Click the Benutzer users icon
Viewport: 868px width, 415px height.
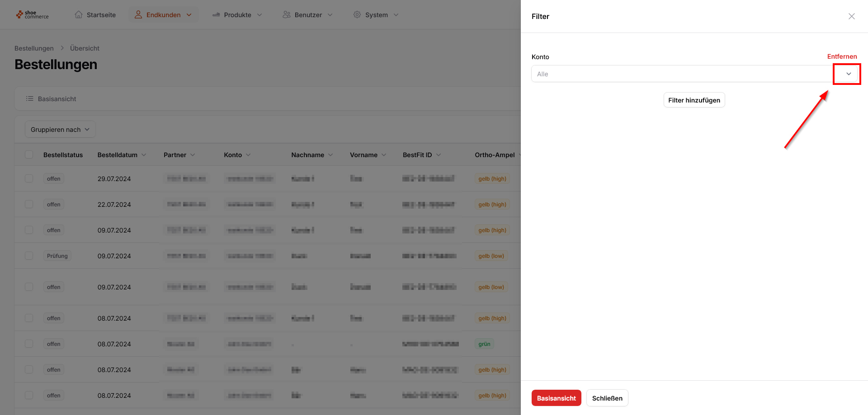pyautogui.click(x=287, y=14)
